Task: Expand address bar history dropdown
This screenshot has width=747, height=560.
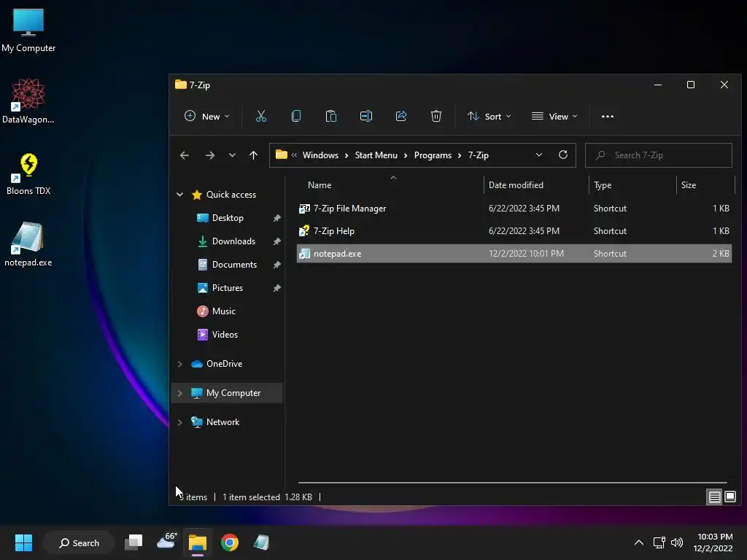Action: click(x=539, y=155)
